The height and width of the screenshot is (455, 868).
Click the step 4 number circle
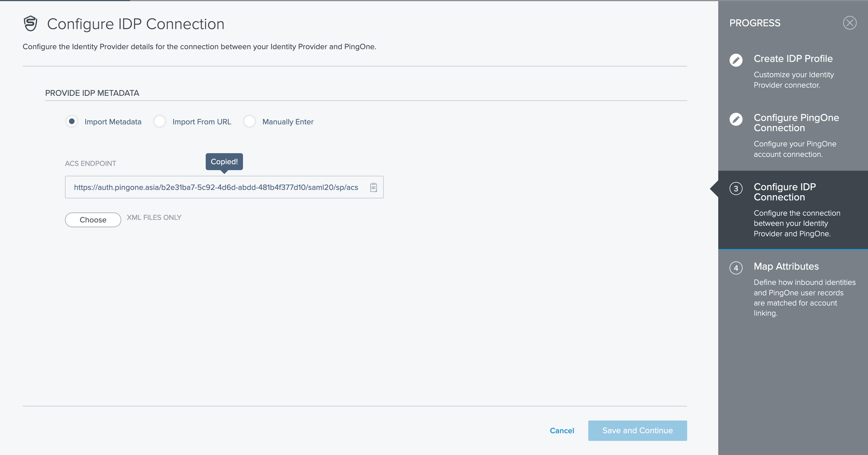(736, 268)
